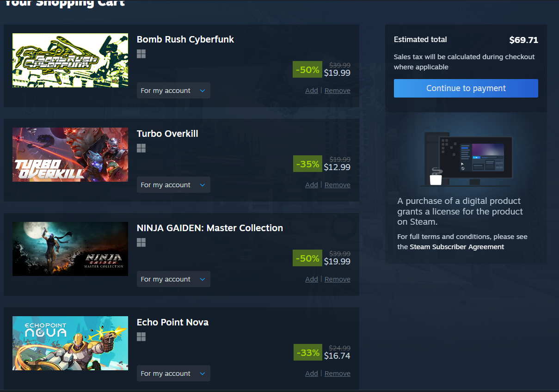Remove Echo Point Nova from the cart
559x392 pixels.
338,374
